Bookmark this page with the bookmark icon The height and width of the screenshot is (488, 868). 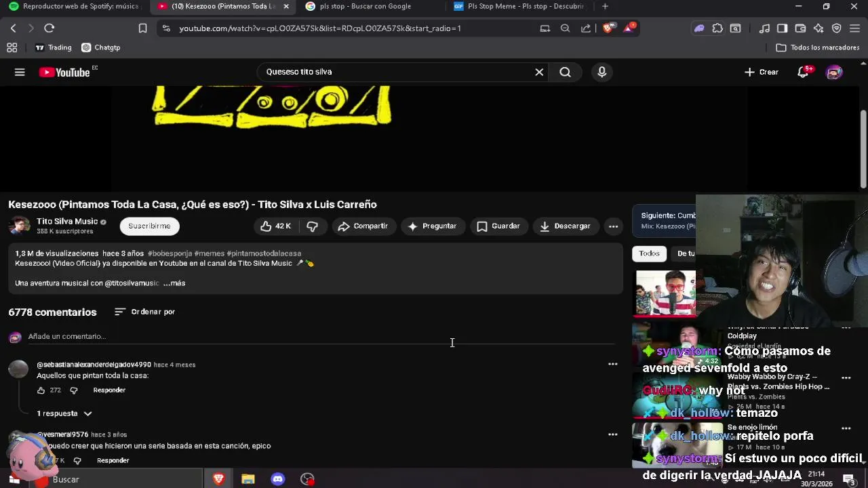[142, 28]
